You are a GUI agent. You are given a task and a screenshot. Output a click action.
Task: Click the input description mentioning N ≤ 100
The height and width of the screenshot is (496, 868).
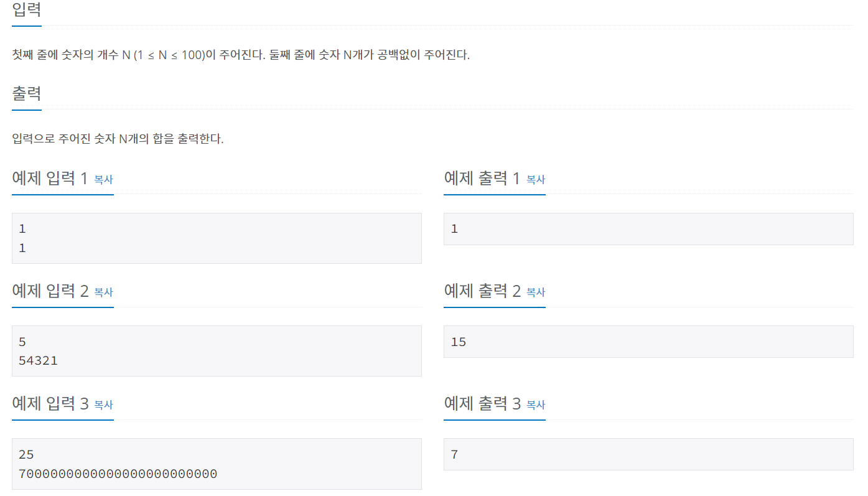(241, 55)
